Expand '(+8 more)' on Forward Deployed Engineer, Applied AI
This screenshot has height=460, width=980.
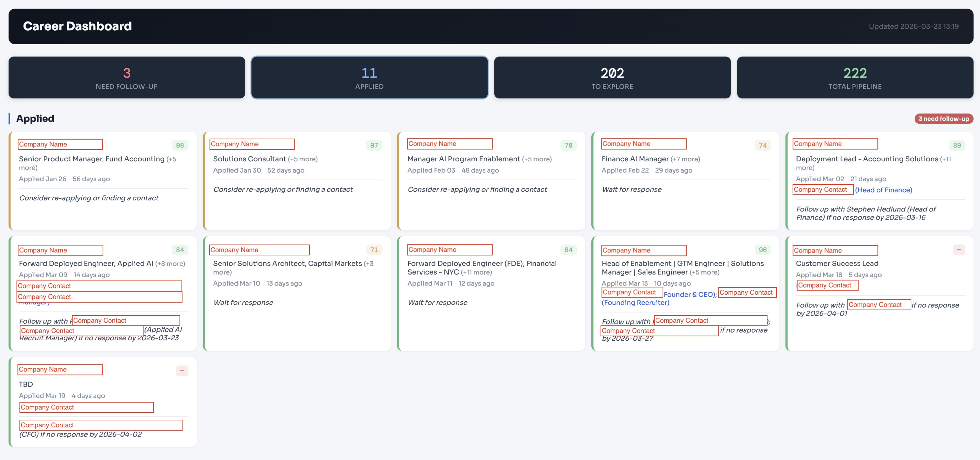[x=170, y=264]
